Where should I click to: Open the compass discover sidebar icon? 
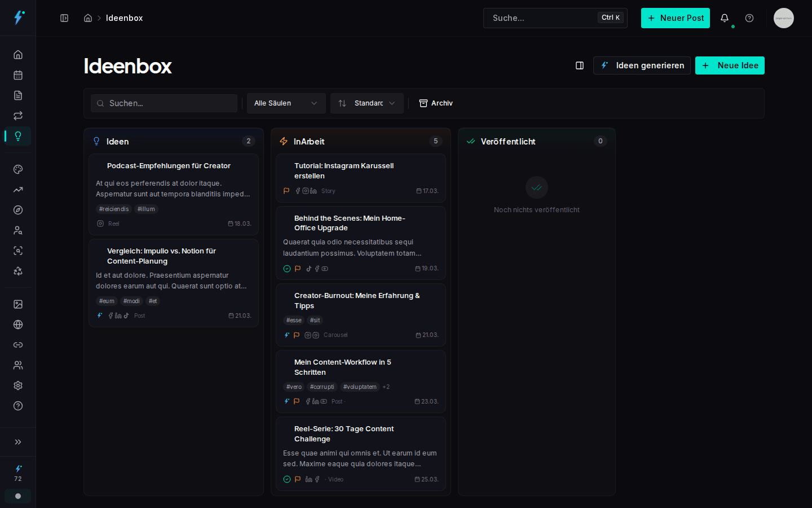point(18,210)
